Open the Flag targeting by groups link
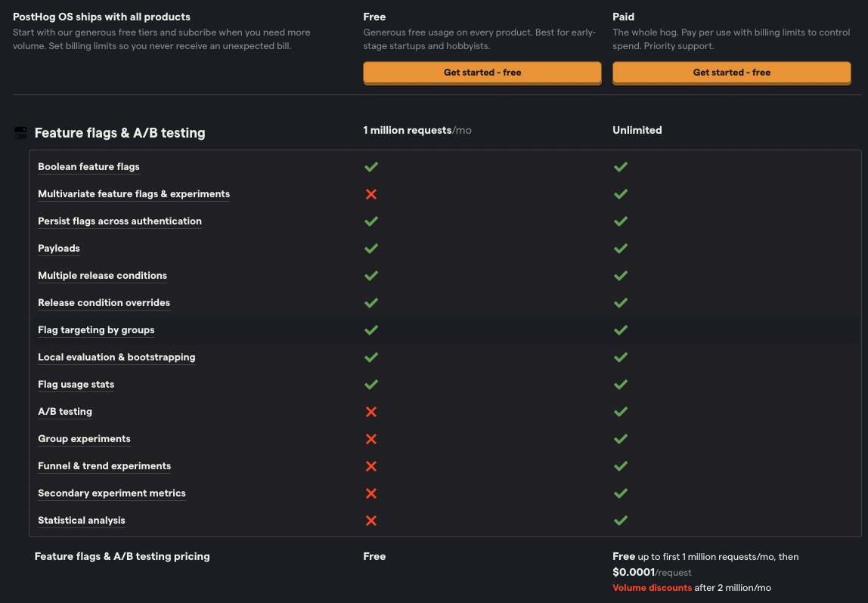Image resolution: width=868 pixels, height=603 pixels. pyautogui.click(x=96, y=330)
